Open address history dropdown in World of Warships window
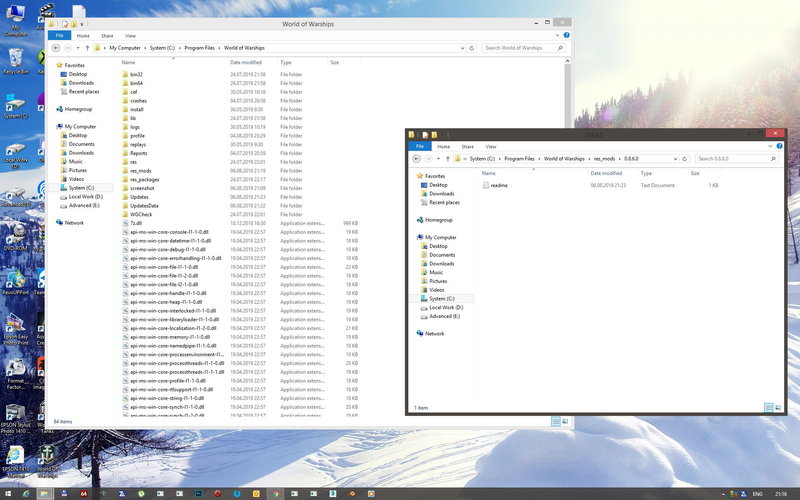The height and width of the screenshot is (500, 800). (462, 48)
